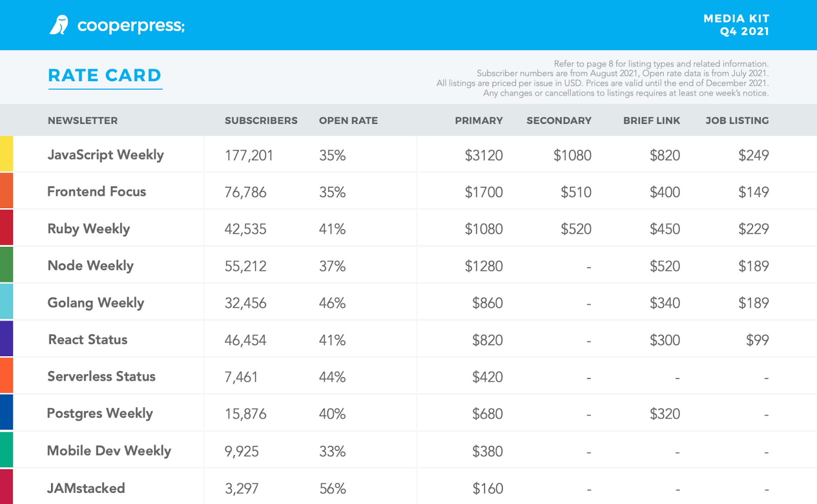This screenshot has height=504, width=817.
Task: Click the PRIMARY column header
Action: (x=478, y=121)
